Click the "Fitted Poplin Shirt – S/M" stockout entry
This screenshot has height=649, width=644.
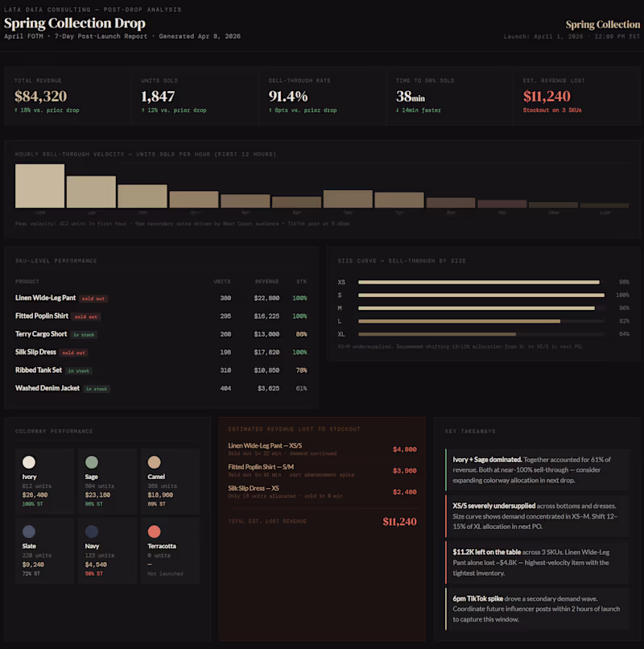[261, 467]
